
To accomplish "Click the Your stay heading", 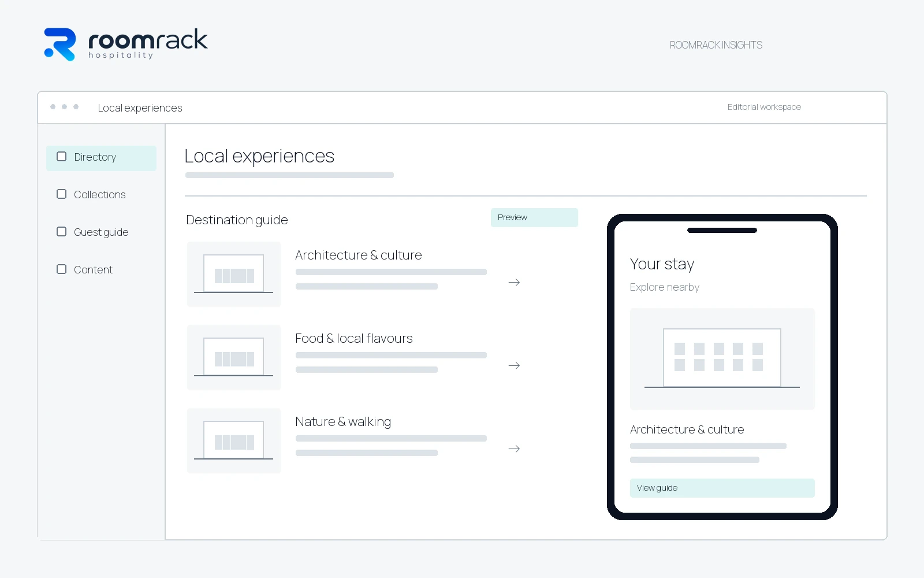I will pos(662,264).
